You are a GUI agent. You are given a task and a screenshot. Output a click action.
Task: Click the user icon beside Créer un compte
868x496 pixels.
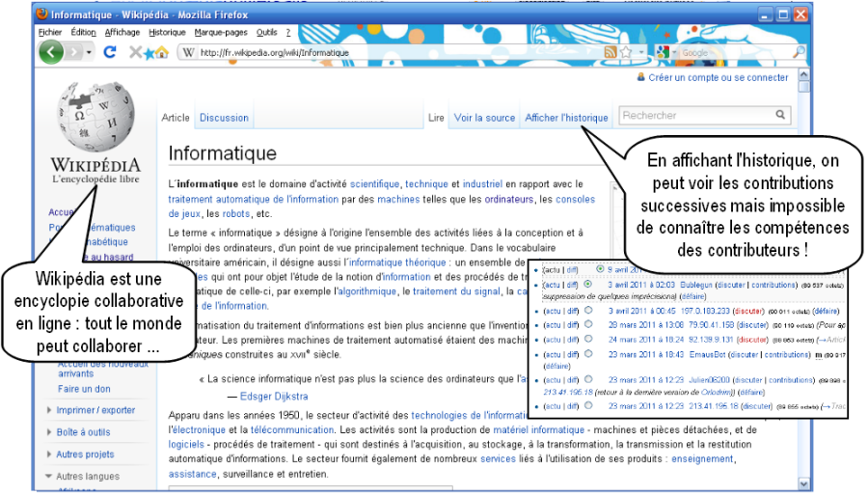click(641, 77)
